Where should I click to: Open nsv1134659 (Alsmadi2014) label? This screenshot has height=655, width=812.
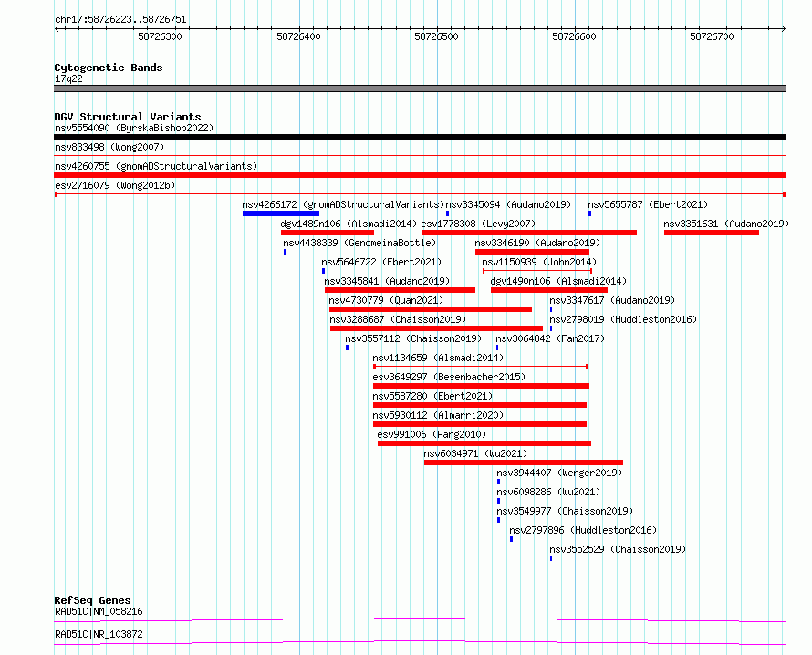(438, 358)
